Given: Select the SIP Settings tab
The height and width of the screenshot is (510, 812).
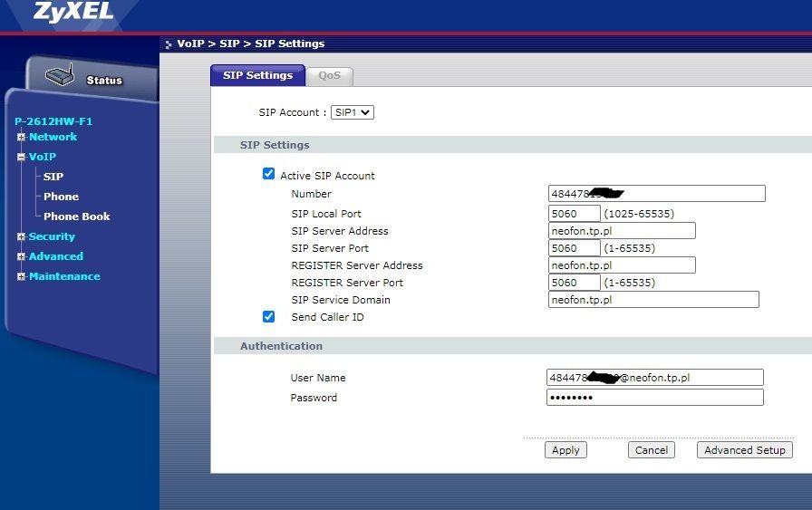Looking at the screenshot, I should pyautogui.click(x=257, y=76).
